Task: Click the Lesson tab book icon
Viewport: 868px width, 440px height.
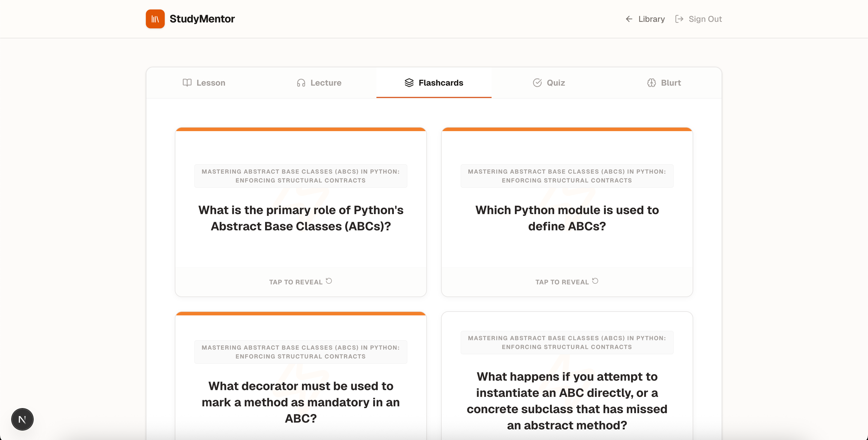Action: tap(187, 83)
